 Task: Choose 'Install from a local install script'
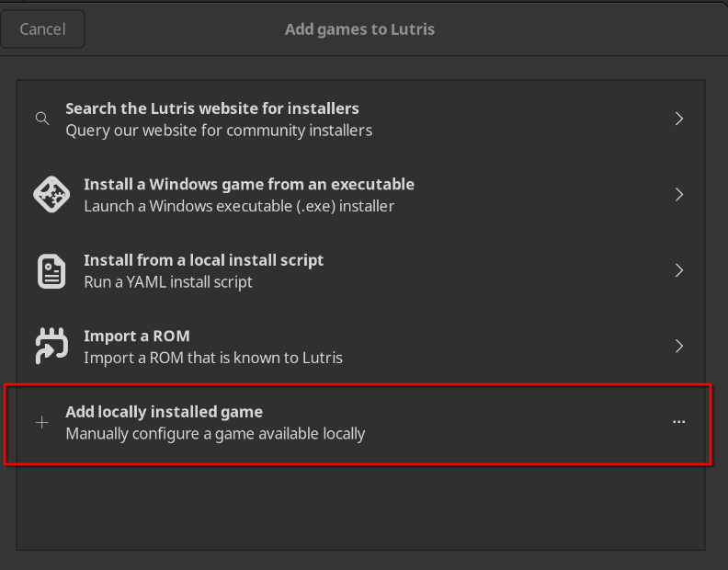pos(203,260)
